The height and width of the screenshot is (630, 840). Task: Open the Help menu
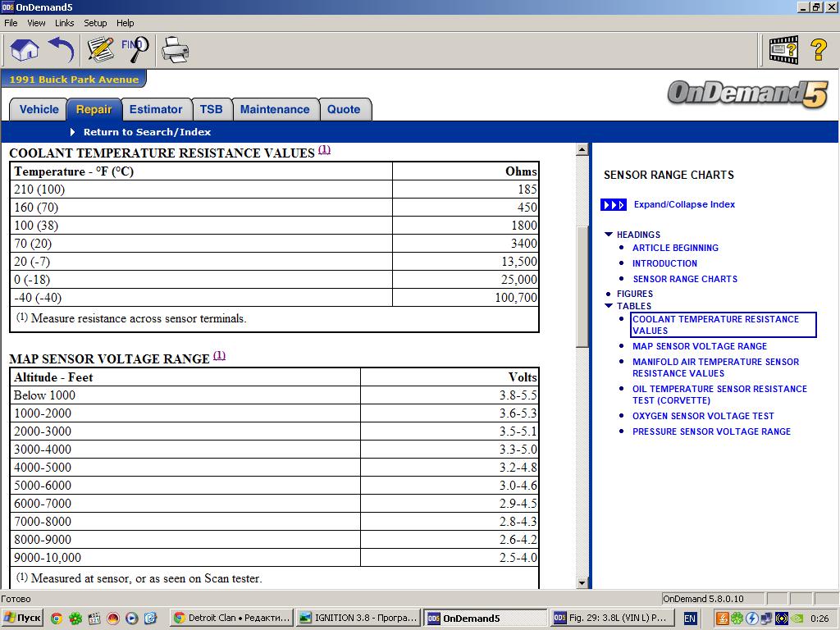125,23
